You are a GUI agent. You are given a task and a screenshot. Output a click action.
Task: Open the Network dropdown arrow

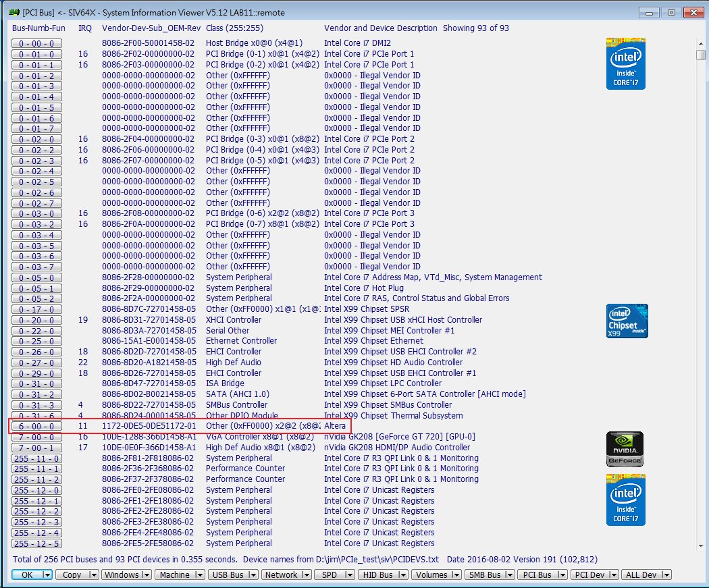[307, 574]
